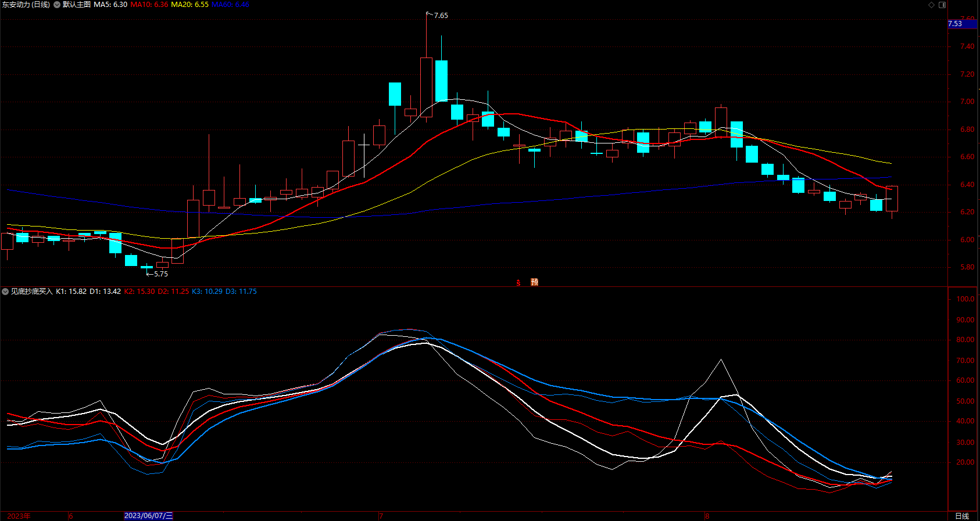Click the 默认主图 label

point(77,5)
